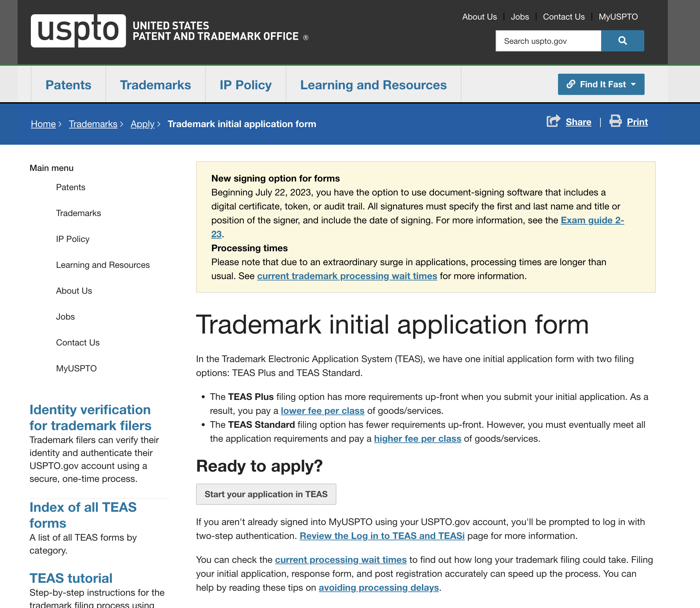Viewport: 700px width, 608px height.
Task: Click Start your application in TEAS
Action: coord(266,494)
